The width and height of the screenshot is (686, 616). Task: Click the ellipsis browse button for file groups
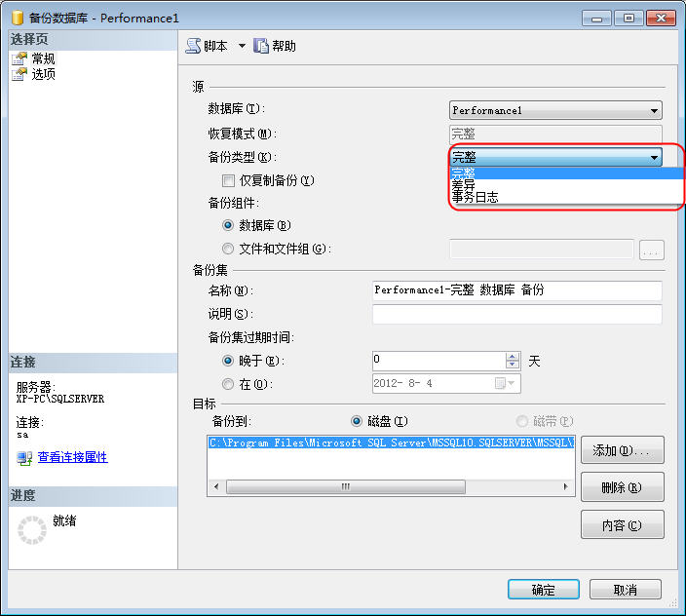pyautogui.click(x=652, y=250)
